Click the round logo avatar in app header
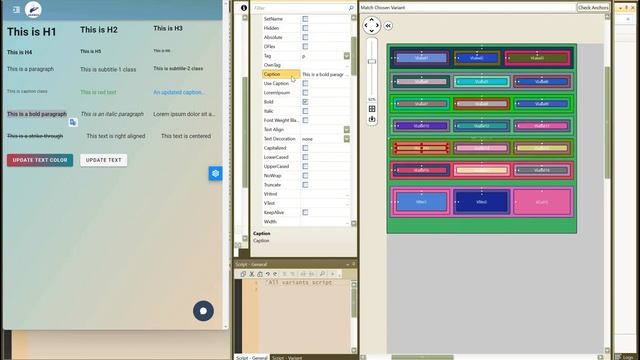The height and width of the screenshot is (360, 640). (x=33, y=10)
